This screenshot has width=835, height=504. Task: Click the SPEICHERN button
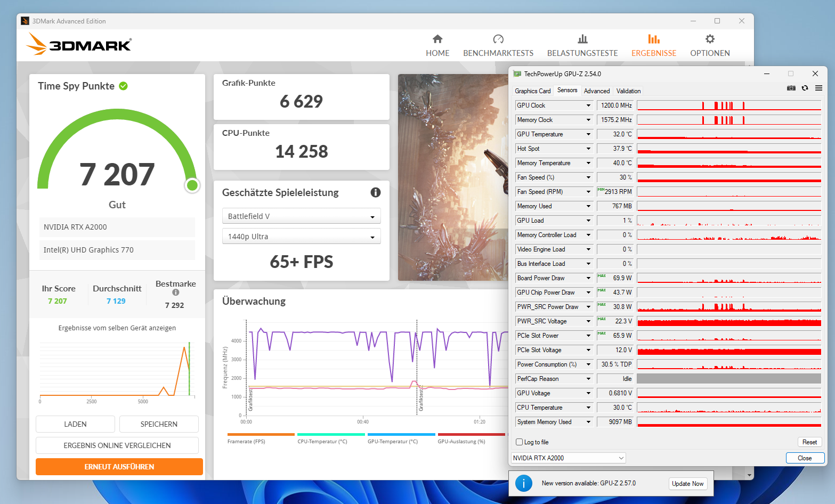pyautogui.click(x=159, y=424)
